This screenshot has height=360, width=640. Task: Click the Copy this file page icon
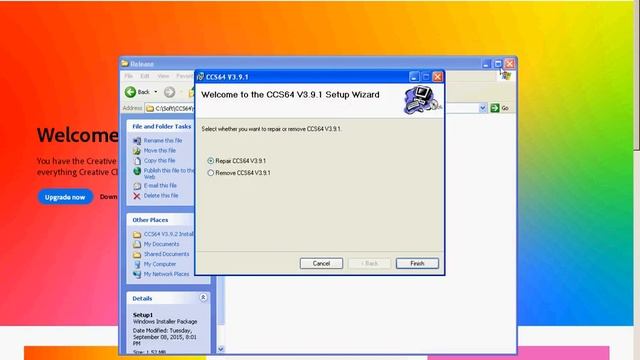137,161
